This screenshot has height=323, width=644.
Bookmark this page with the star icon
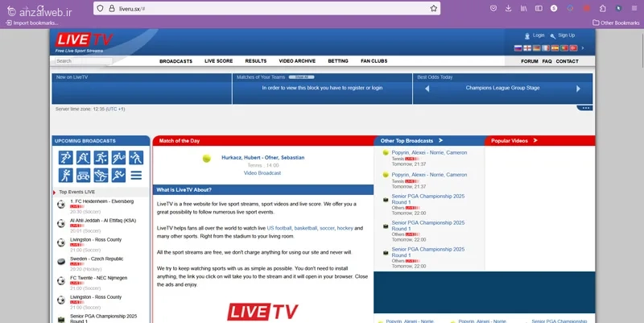pos(434,8)
